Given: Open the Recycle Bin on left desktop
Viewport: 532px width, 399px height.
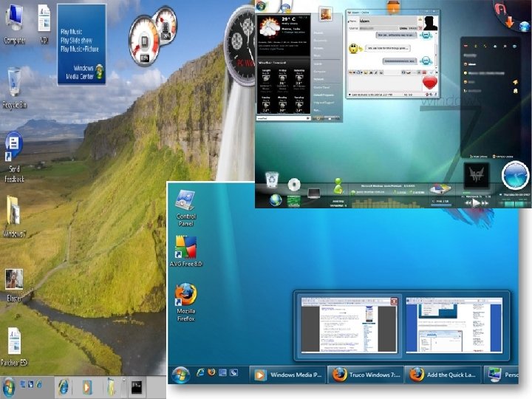Looking at the screenshot, I should [x=14, y=88].
